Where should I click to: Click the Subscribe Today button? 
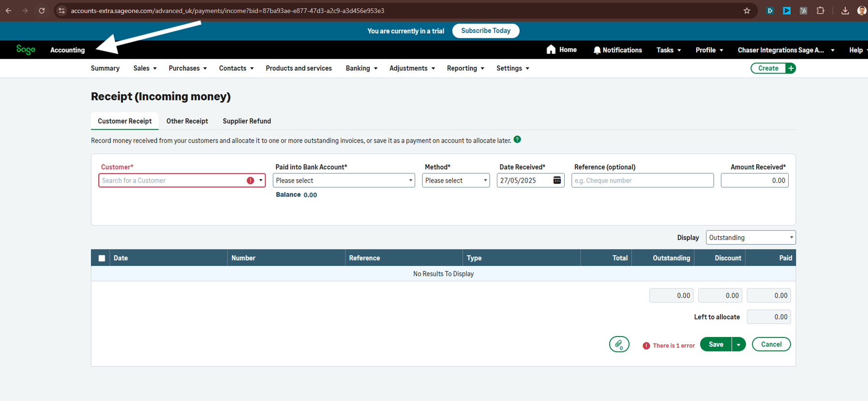485,31
